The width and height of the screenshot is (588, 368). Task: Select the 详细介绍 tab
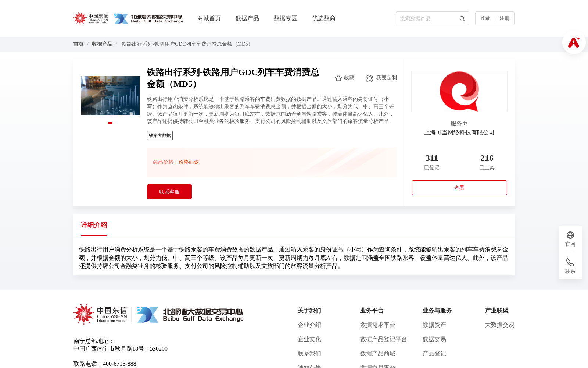(x=94, y=225)
